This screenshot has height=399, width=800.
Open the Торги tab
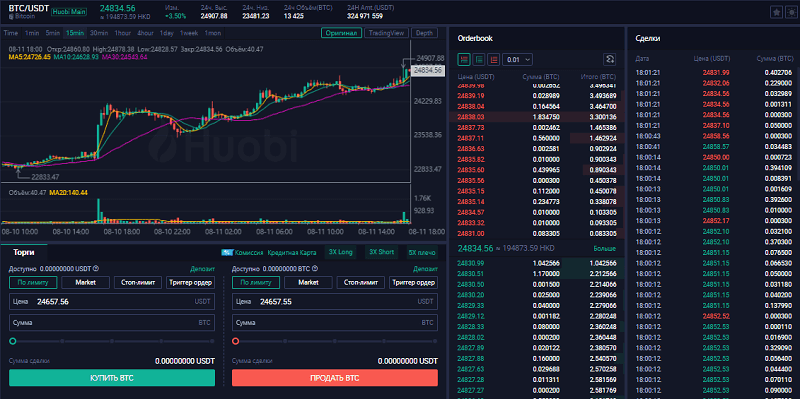tap(23, 252)
